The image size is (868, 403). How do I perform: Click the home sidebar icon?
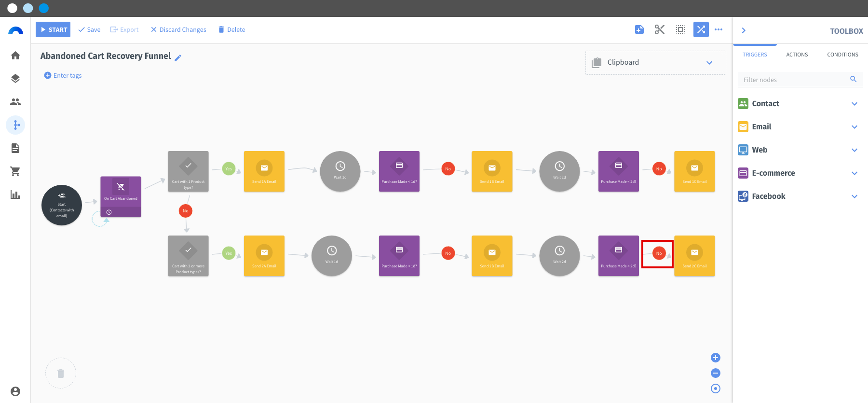point(15,56)
